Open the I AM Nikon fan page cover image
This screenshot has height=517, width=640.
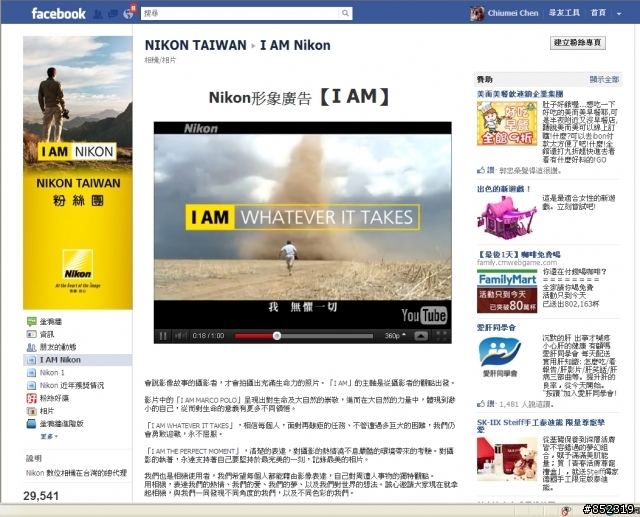click(78, 173)
